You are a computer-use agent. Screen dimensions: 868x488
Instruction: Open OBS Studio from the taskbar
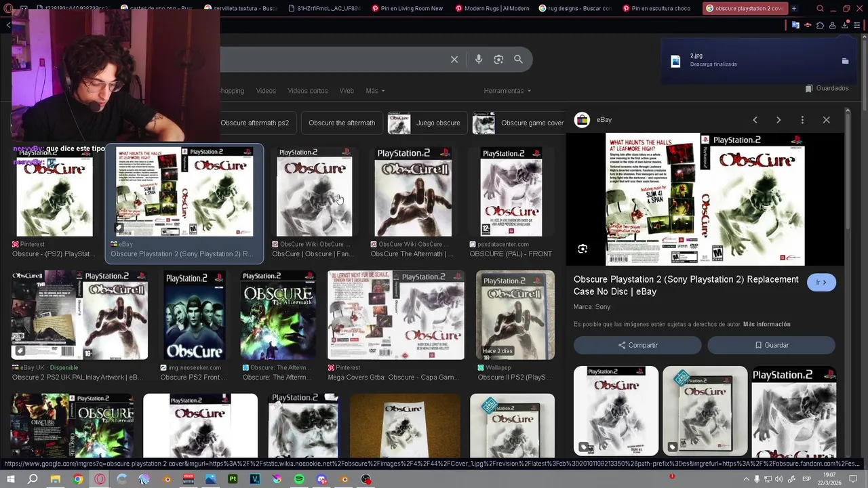(x=366, y=479)
